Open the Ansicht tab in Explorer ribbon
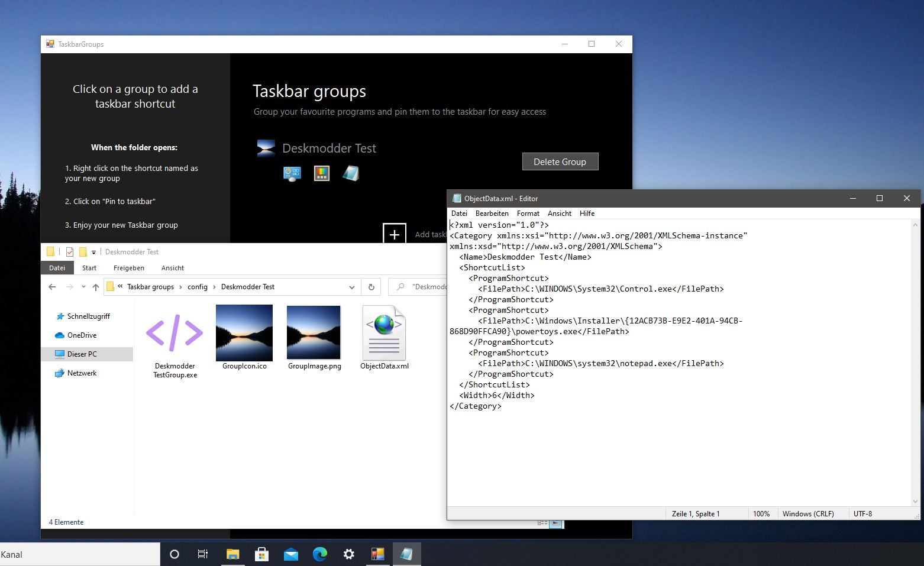Viewport: 924px width, 566px height. [173, 268]
